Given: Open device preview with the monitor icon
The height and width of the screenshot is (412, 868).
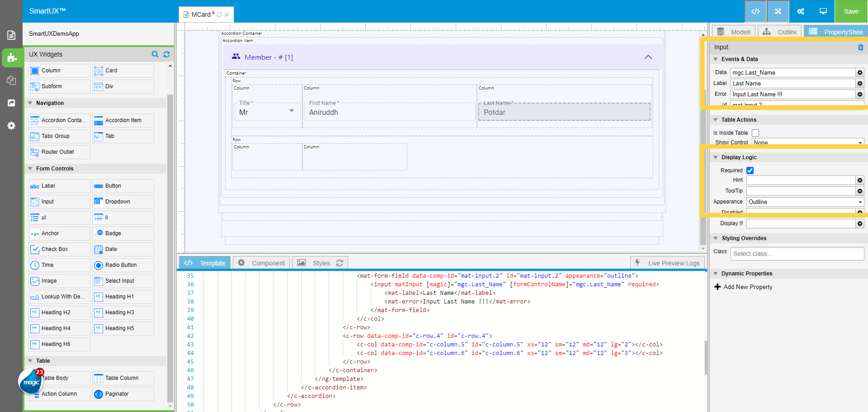Looking at the screenshot, I should click(x=823, y=11).
